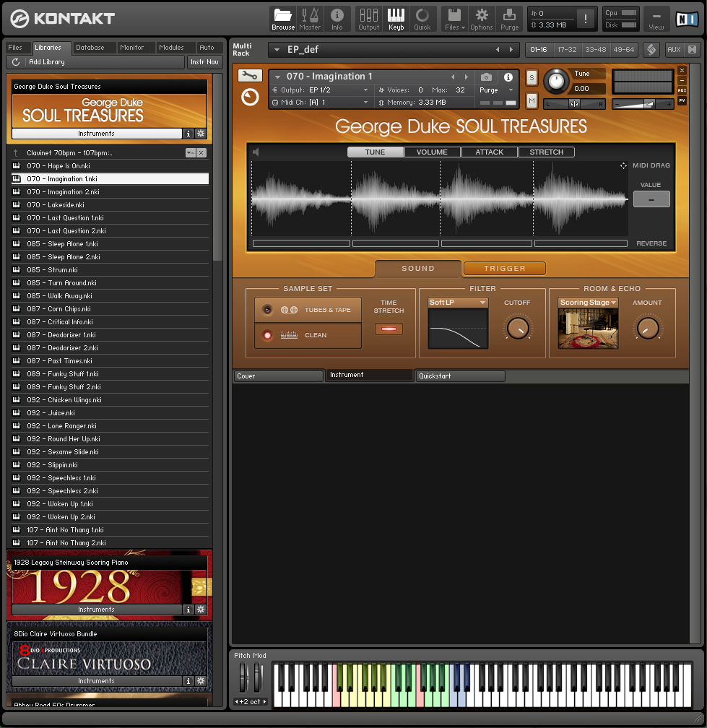The image size is (707, 728).
Task: Toggle the rack KSP script view icon
Action: point(651,50)
